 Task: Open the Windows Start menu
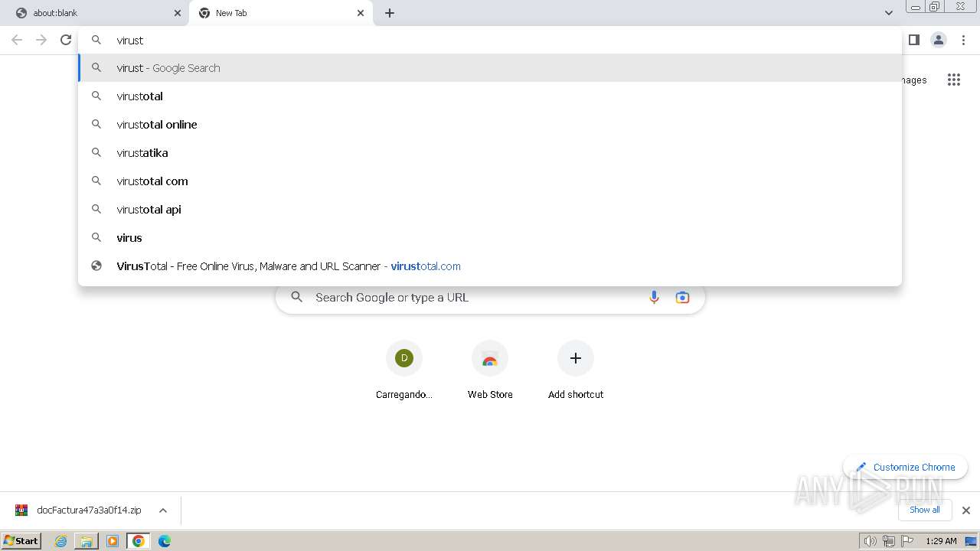(x=21, y=540)
